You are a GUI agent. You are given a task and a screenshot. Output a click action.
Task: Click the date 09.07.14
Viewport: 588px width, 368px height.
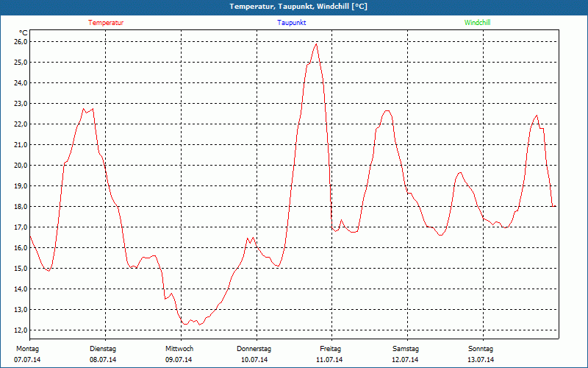coord(179,360)
